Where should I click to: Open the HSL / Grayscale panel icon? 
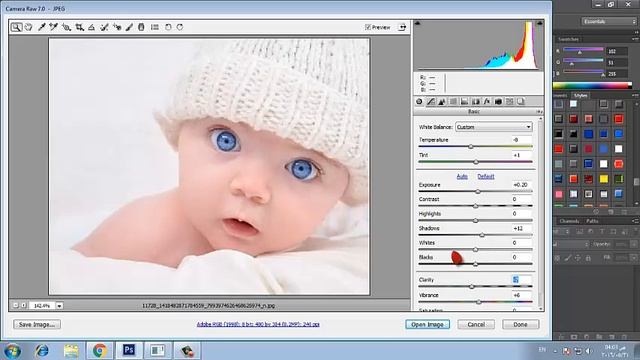(453, 102)
